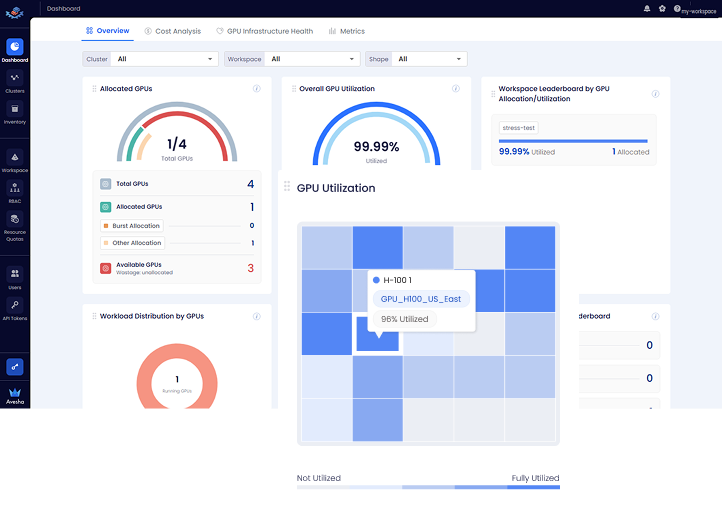Image resolution: width=723 pixels, height=516 pixels.
Task: Click info icon on Overall GPU Utilization
Action: 456,89
